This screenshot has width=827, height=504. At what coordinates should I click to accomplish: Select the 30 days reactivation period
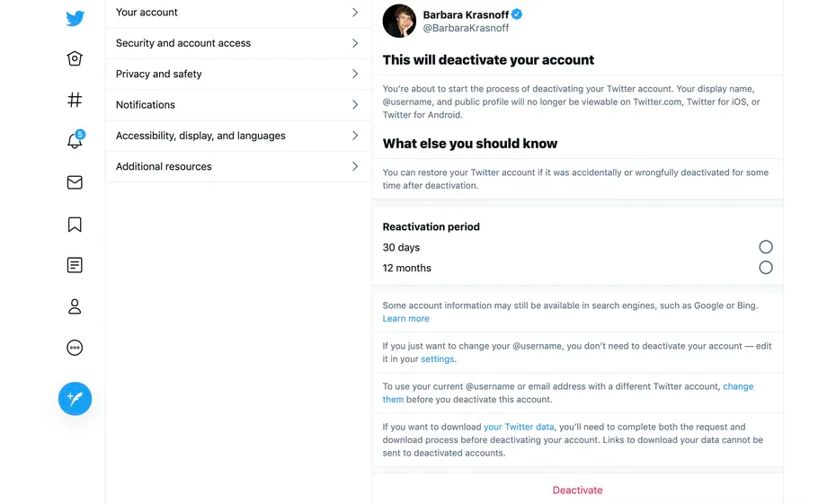(x=765, y=247)
